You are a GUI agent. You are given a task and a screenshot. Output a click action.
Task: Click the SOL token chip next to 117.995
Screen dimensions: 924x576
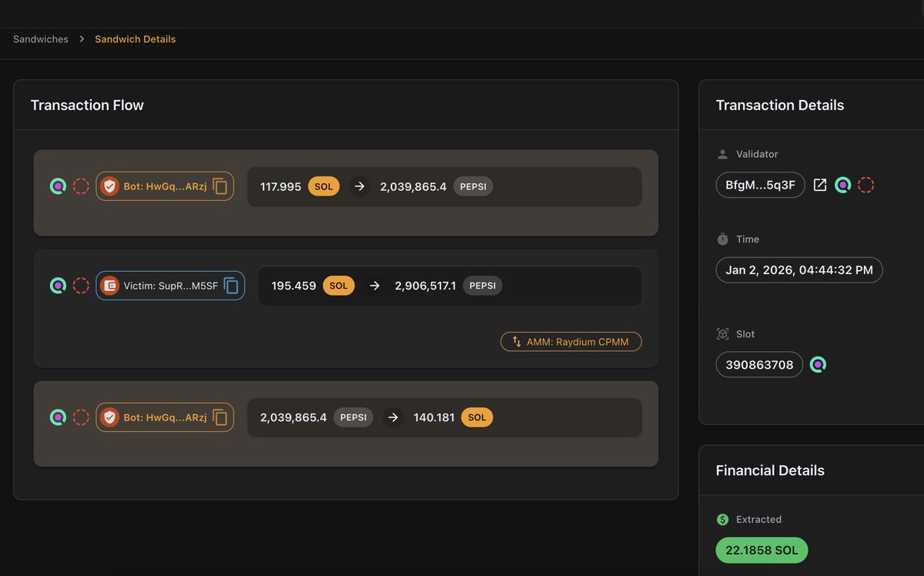pos(324,186)
